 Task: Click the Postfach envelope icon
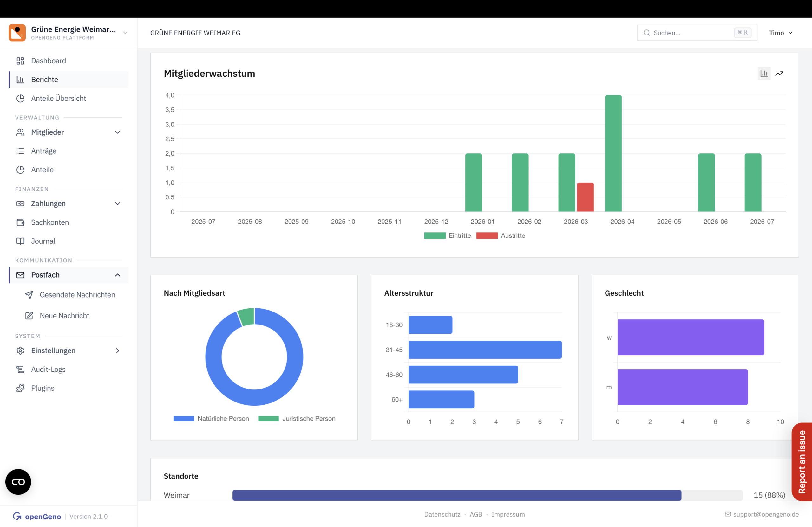(21, 275)
